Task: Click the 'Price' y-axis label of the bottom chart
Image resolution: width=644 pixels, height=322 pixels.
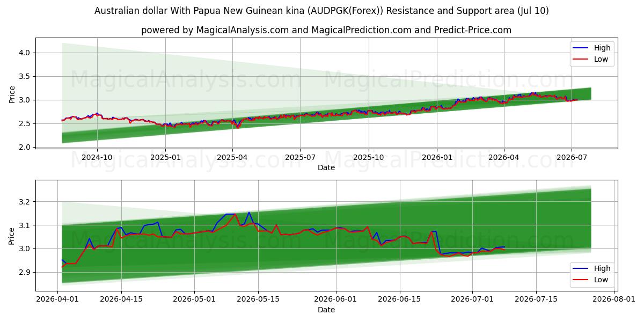Action: 12,236
